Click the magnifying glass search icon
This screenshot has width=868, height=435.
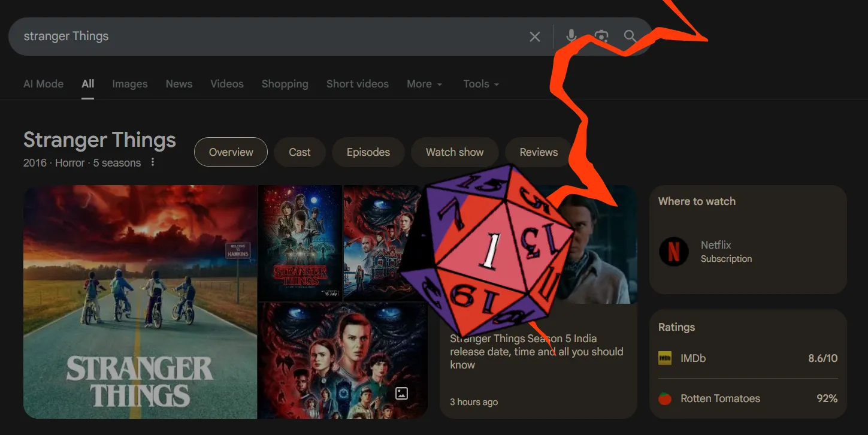(630, 37)
